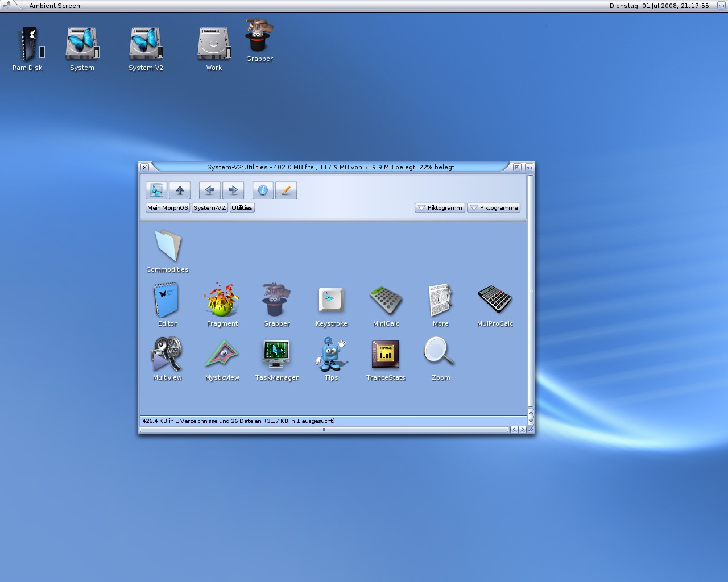Click the MorphOS butterfly root toolbar button
The image size is (728, 582).
pos(156,190)
